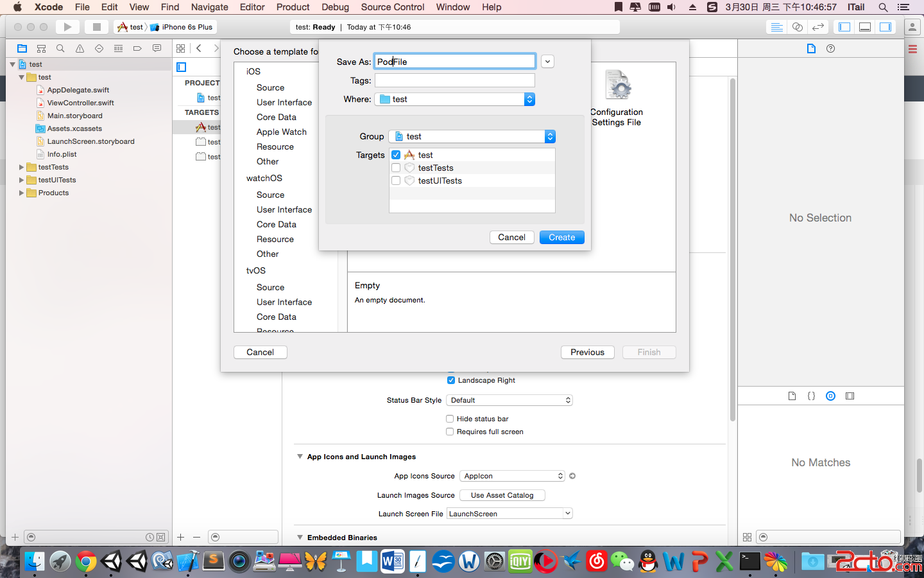Open the Group dropdown
Screen dimensions: 924x578
[x=472, y=136]
